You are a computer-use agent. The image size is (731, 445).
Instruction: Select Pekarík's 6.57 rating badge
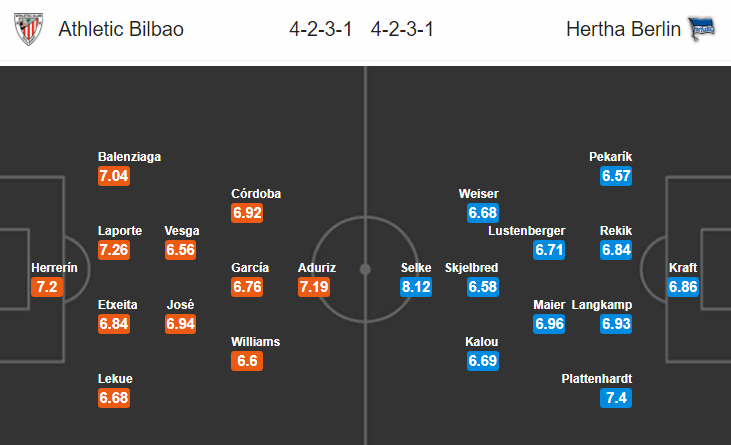coord(616,176)
